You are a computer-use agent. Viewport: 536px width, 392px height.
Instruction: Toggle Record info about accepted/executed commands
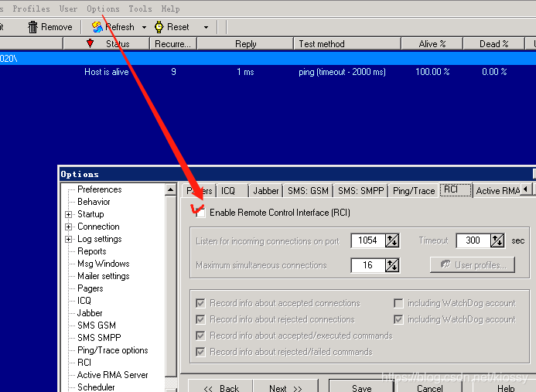point(200,336)
